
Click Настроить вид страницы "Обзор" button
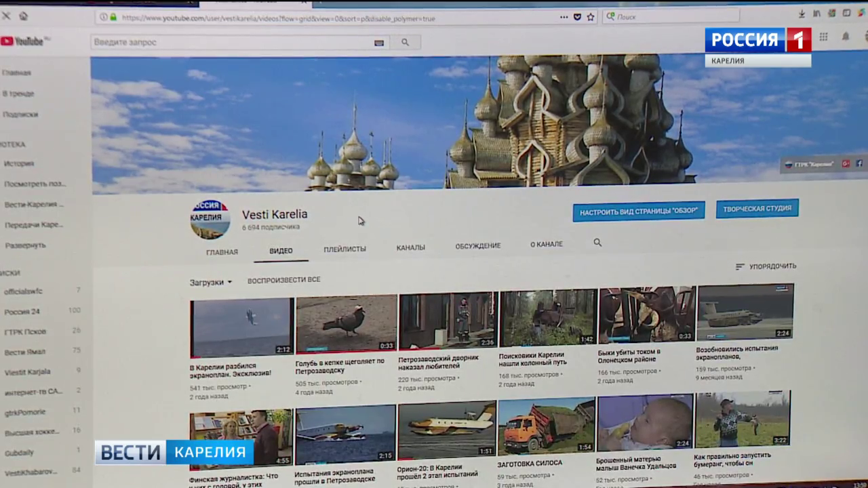pyautogui.click(x=639, y=211)
